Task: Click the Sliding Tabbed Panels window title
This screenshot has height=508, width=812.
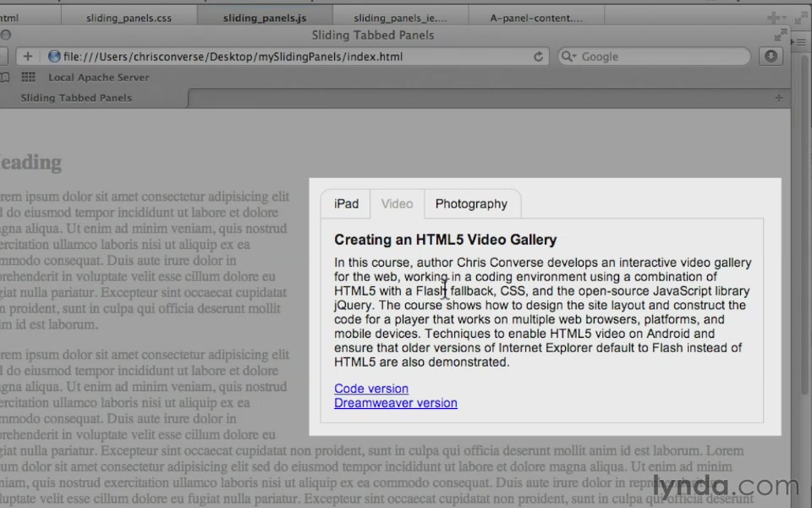Action: click(373, 36)
